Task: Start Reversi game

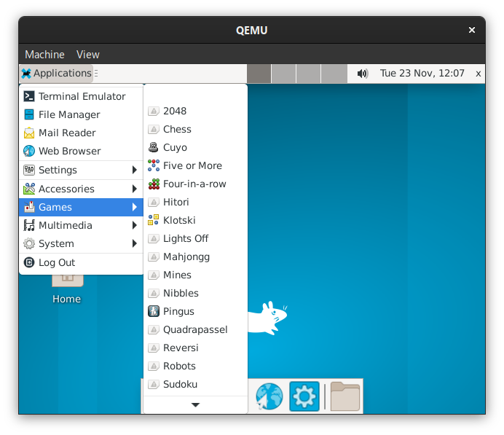Action: (x=195, y=348)
